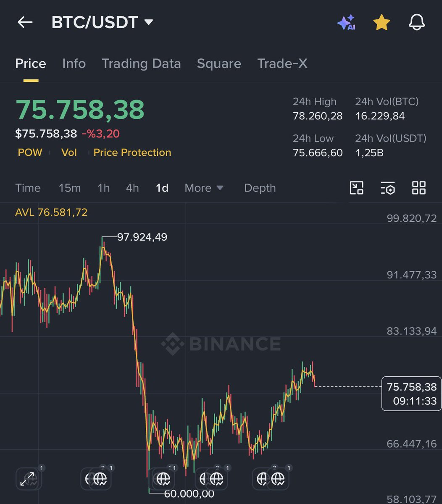The height and width of the screenshot is (504, 442).
Task: Tap the 58.103,77 price axis label
Action: pos(412,500)
